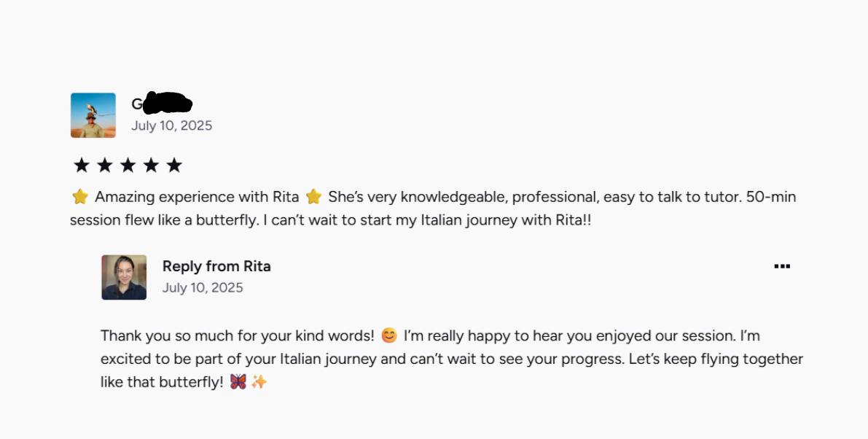
Task: Click the second star in the rating
Action: click(105, 166)
